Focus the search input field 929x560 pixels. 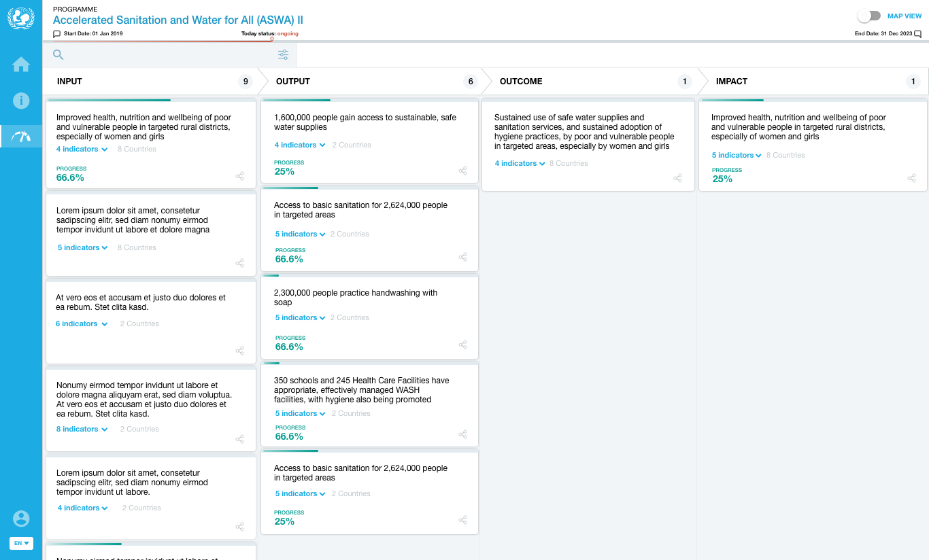click(x=170, y=55)
